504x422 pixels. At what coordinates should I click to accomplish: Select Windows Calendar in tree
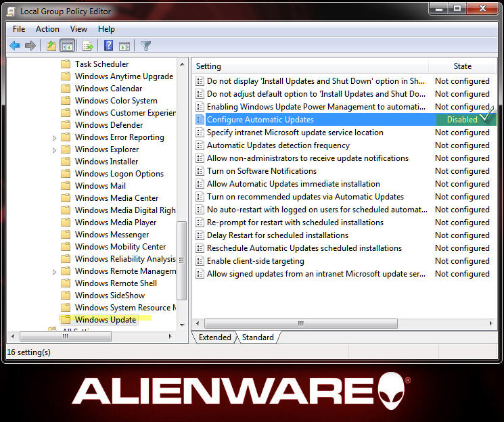[x=109, y=89]
